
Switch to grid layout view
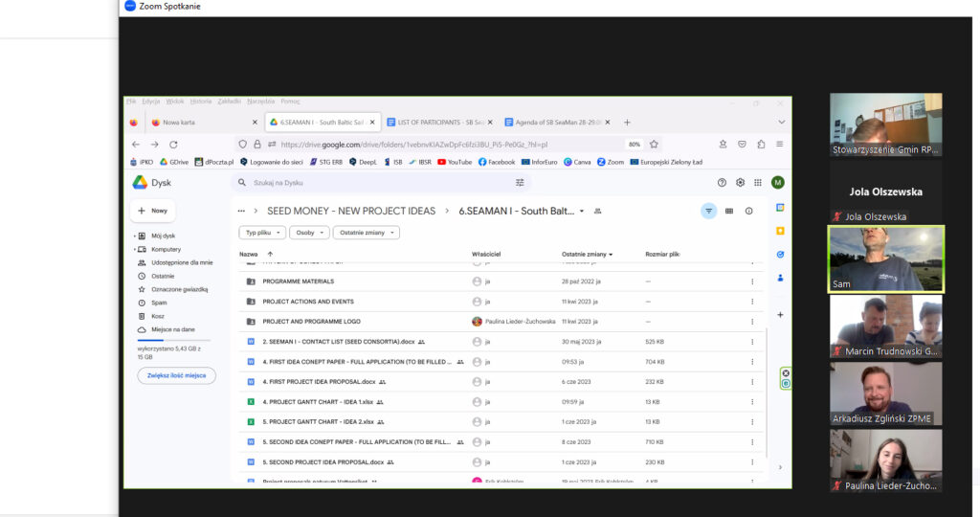tap(728, 212)
